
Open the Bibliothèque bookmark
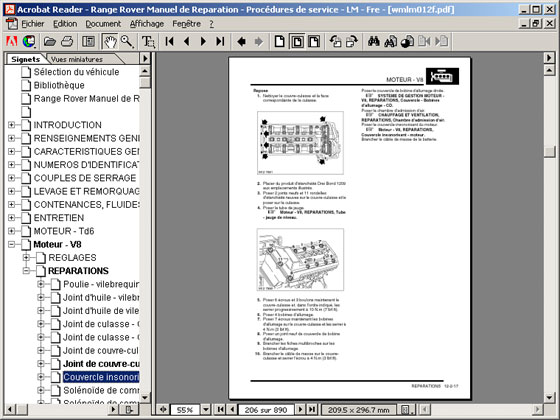(59, 85)
